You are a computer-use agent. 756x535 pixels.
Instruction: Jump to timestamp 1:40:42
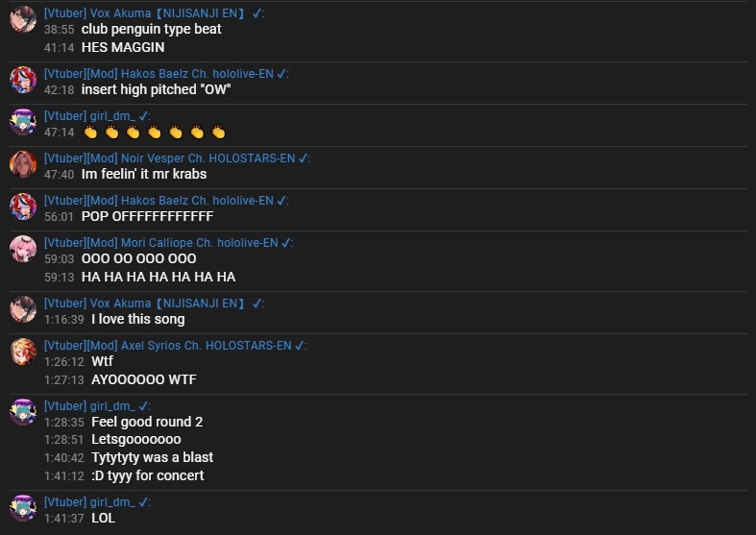pyautogui.click(x=63, y=458)
